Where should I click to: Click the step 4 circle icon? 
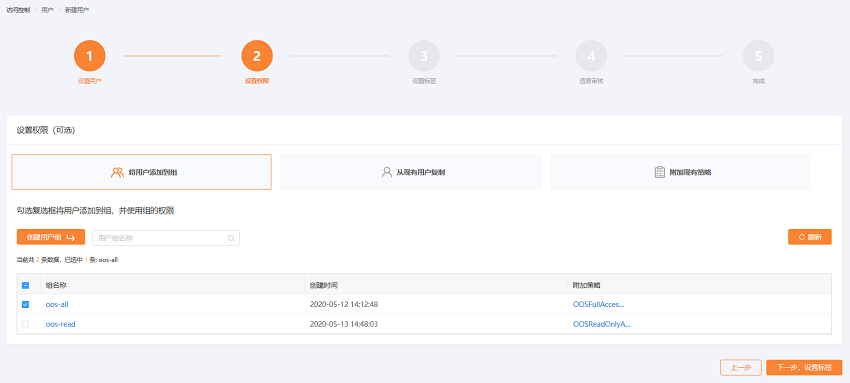tap(591, 56)
